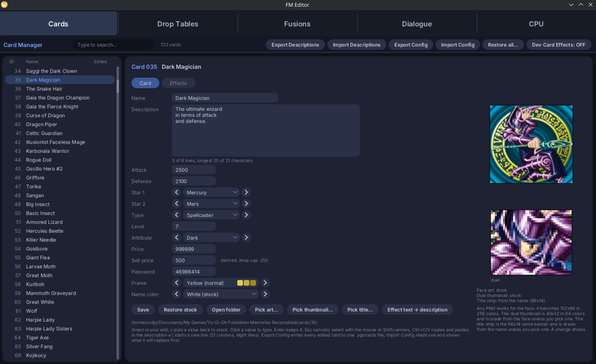The height and width of the screenshot is (364, 596).
Task: Select Harpie Lady Sisters in list
Action: (60, 329)
